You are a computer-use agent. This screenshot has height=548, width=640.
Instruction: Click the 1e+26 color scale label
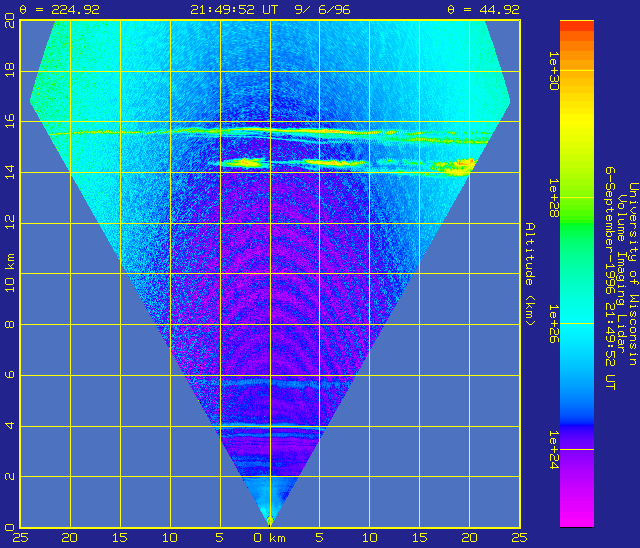[x=553, y=324]
